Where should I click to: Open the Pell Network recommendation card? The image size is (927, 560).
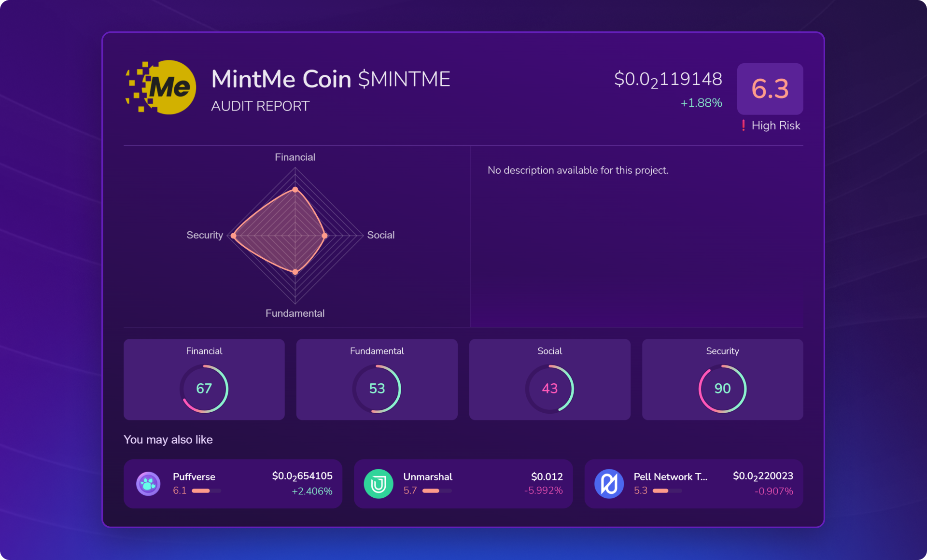[x=693, y=484]
